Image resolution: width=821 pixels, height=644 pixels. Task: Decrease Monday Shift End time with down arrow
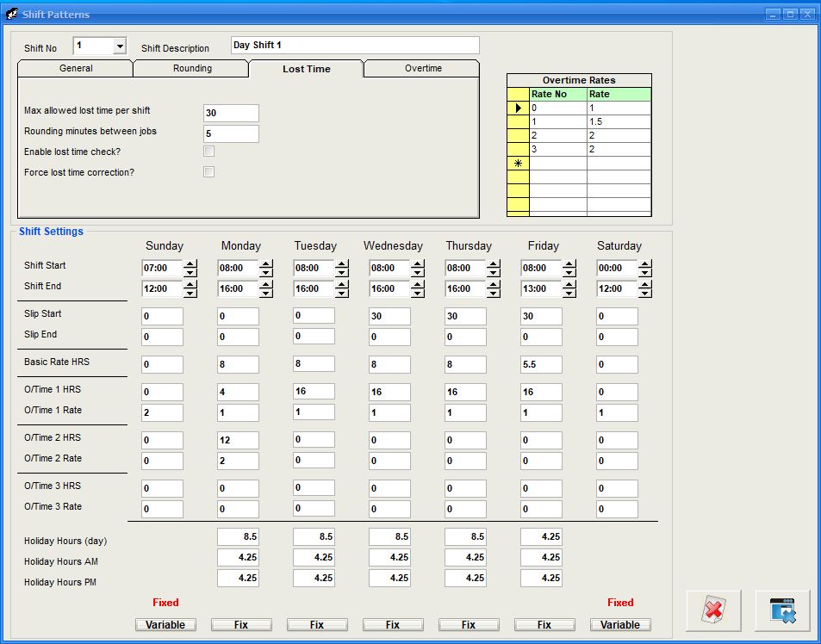266,293
